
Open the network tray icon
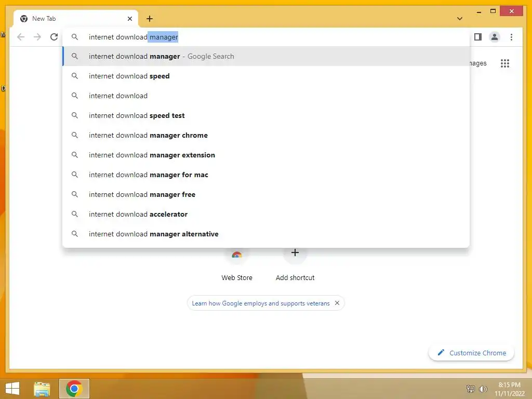coord(471,389)
